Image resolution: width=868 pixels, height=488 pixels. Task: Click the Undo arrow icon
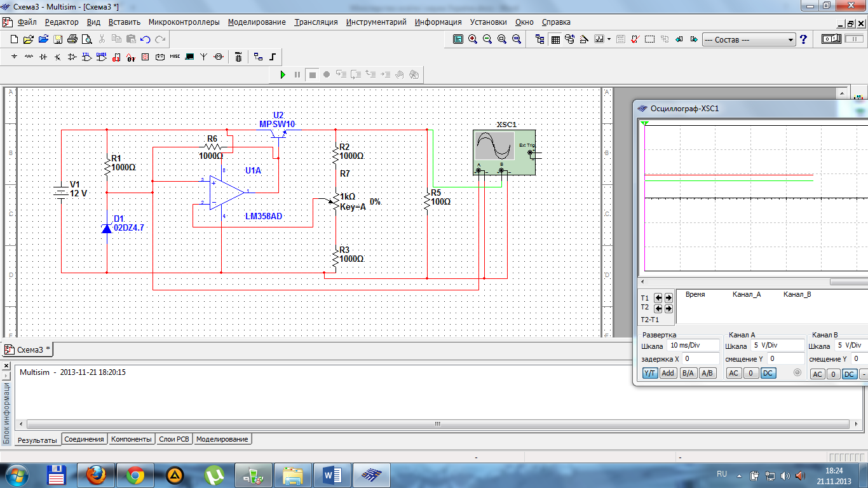(x=146, y=39)
